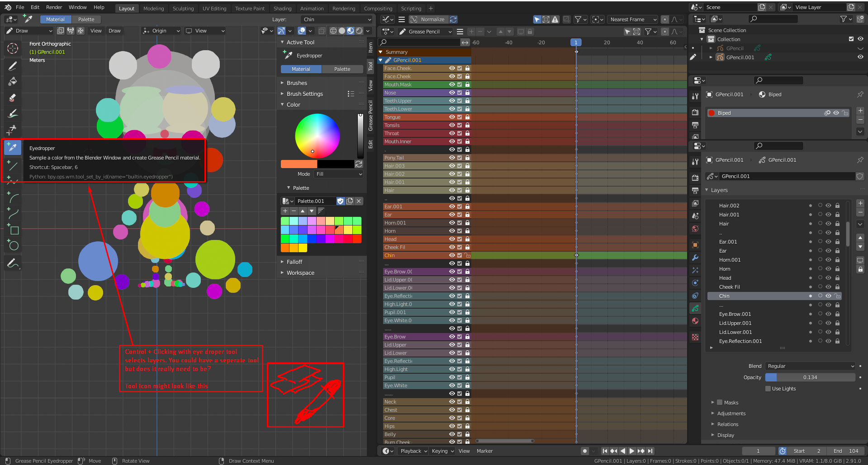Toggle lock on the Tongue layer channel
868x465 pixels.
(467, 117)
